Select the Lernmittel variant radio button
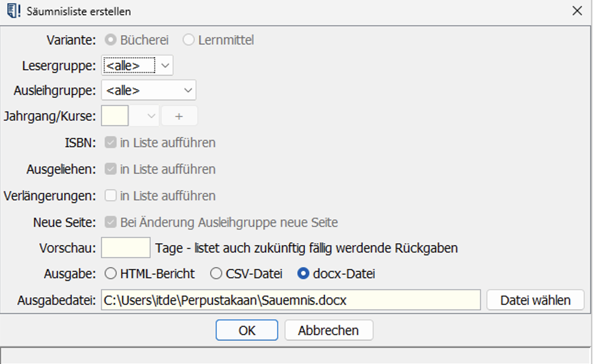593x364 pixels. pos(189,40)
